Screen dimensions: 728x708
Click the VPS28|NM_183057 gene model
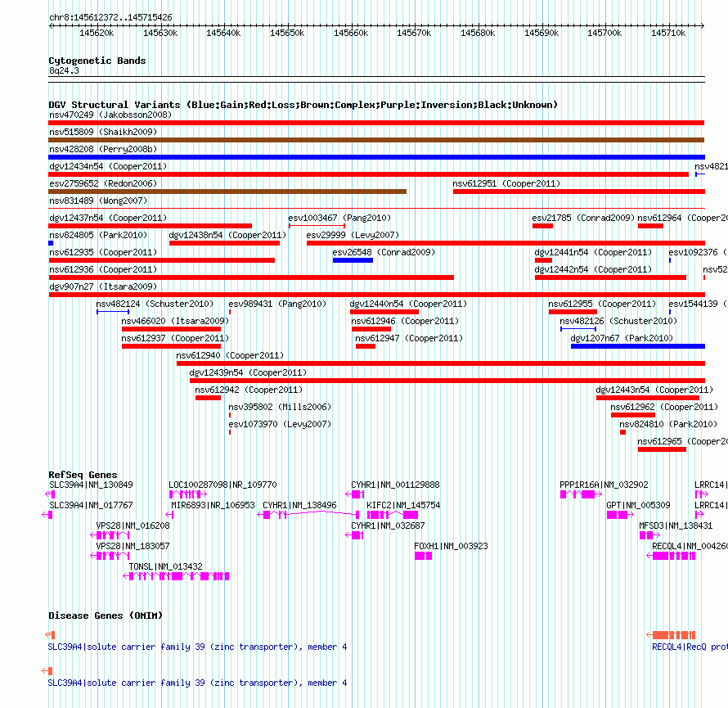pyautogui.click(x=110, y=556)
